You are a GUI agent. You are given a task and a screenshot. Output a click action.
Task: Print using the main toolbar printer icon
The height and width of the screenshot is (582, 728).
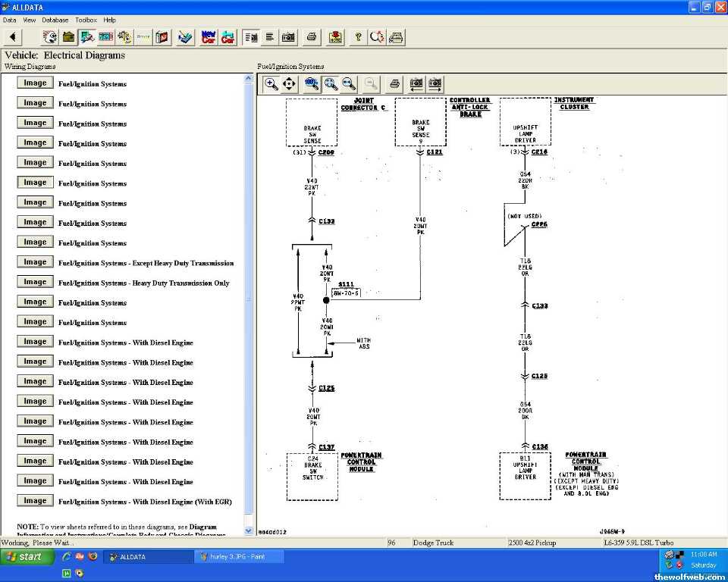312,36
